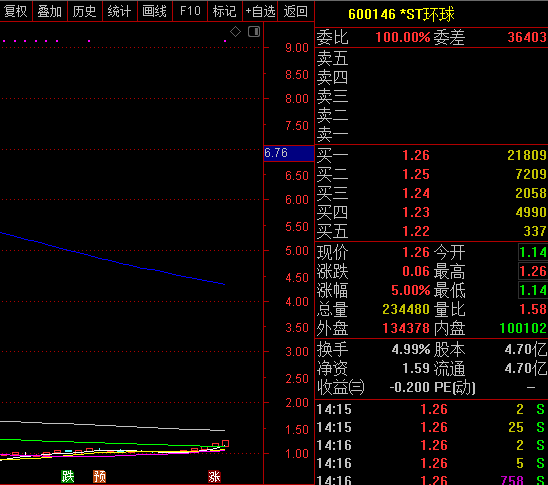Click the 涨幅 value 5.00%
Viewport: 548px width, 485px height.
[x=411, y=290]
